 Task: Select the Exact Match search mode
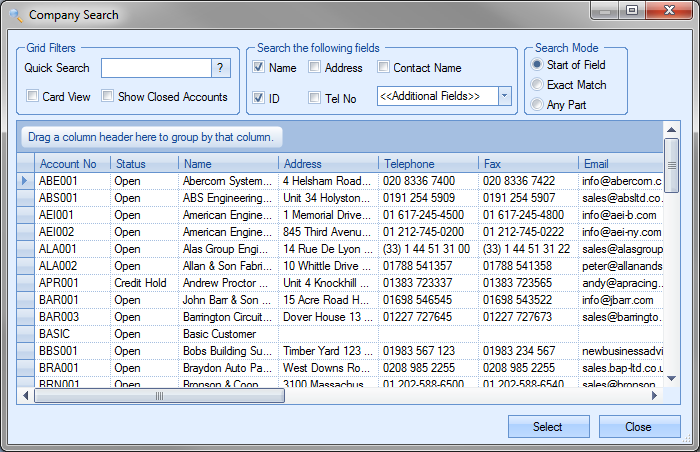[537, 85]
